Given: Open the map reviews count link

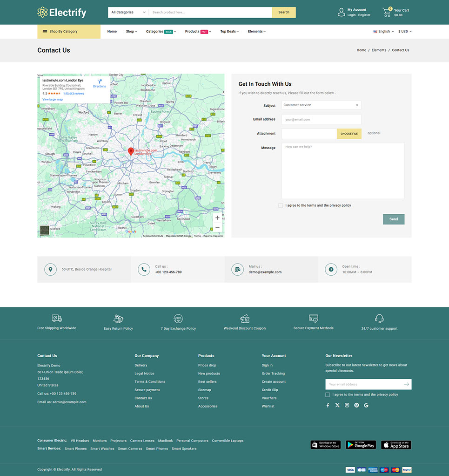Looking at the screenshot, I should pos(74,94).
